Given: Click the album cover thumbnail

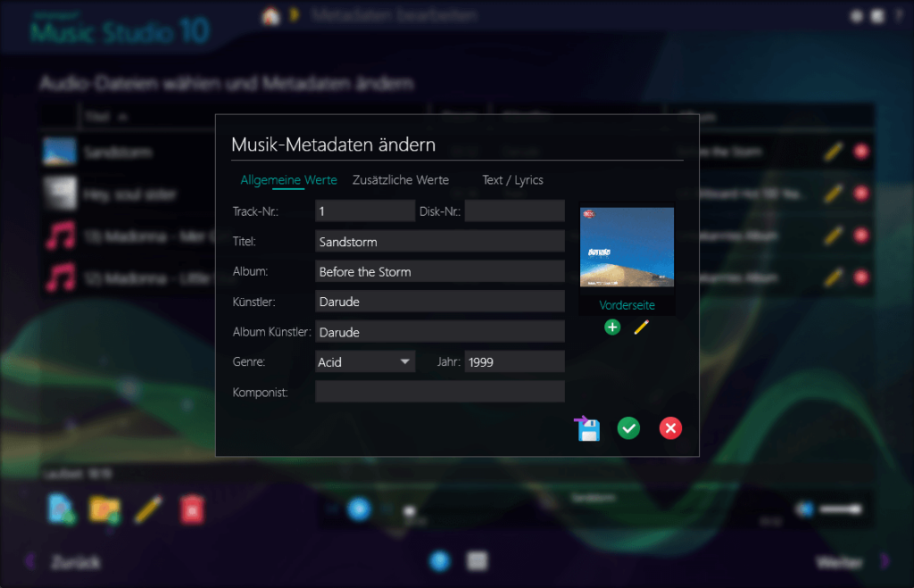Looking at the screenshot, I should point(627,248).
